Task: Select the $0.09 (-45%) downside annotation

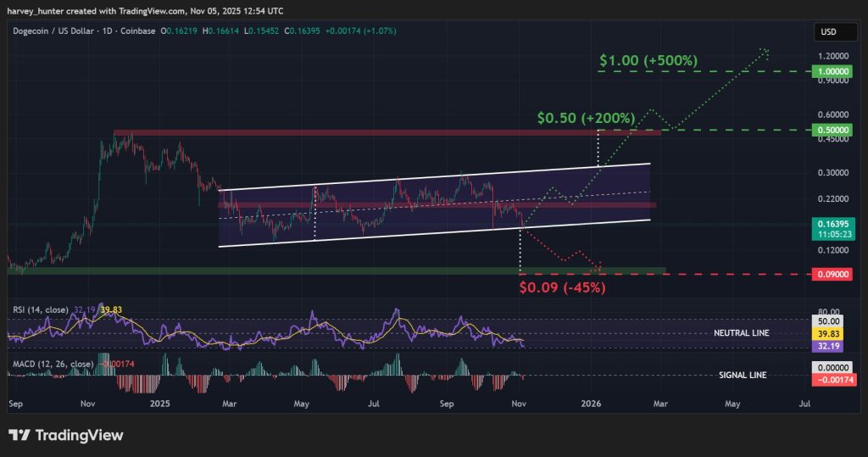Action: [x=562, y=287]
